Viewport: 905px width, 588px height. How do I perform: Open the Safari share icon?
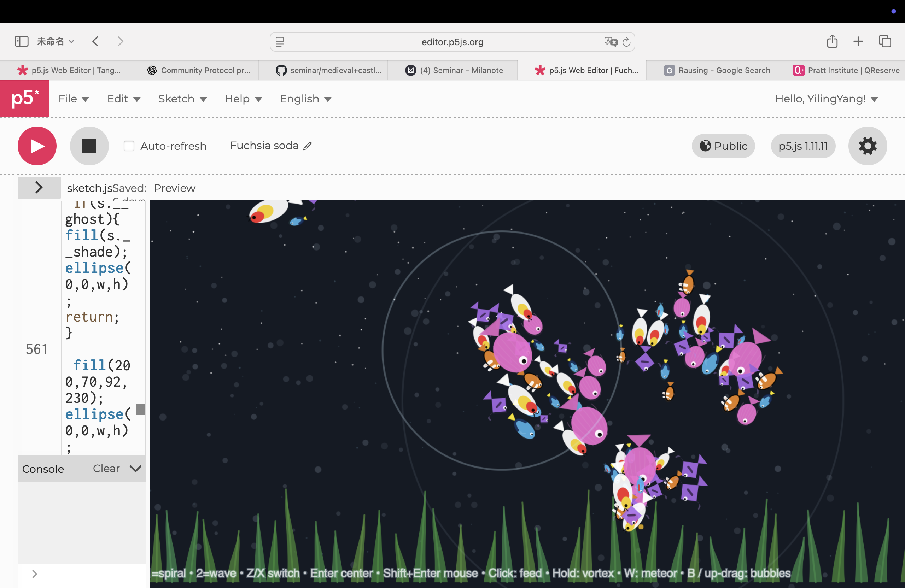pos(832,41)
